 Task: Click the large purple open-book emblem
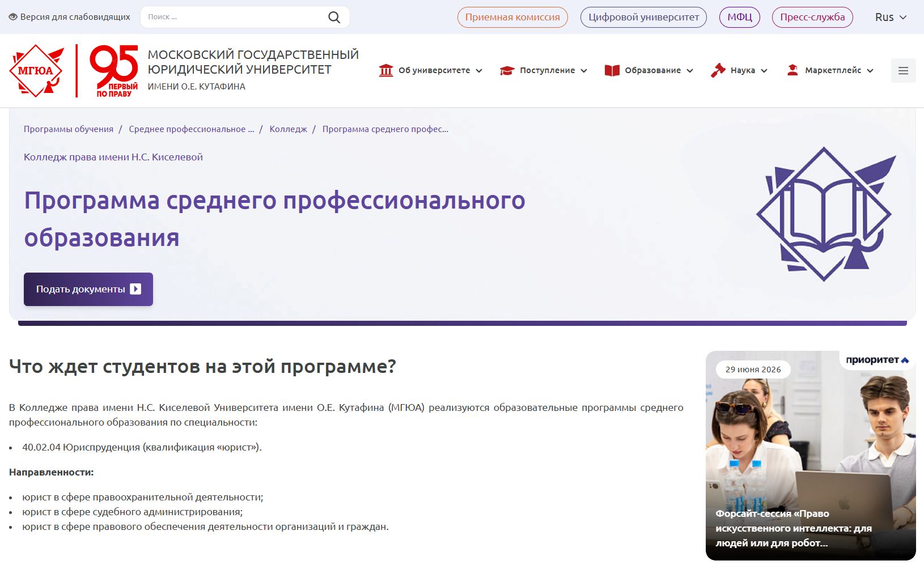826,214
